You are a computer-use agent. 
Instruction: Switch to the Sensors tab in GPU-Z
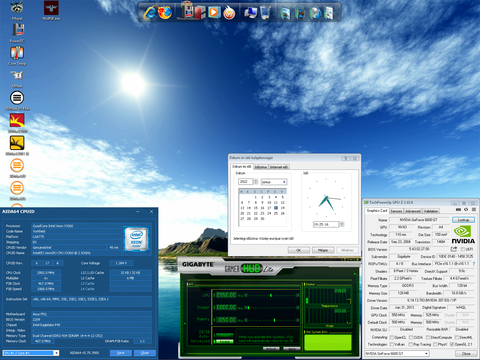click(396, 211)
